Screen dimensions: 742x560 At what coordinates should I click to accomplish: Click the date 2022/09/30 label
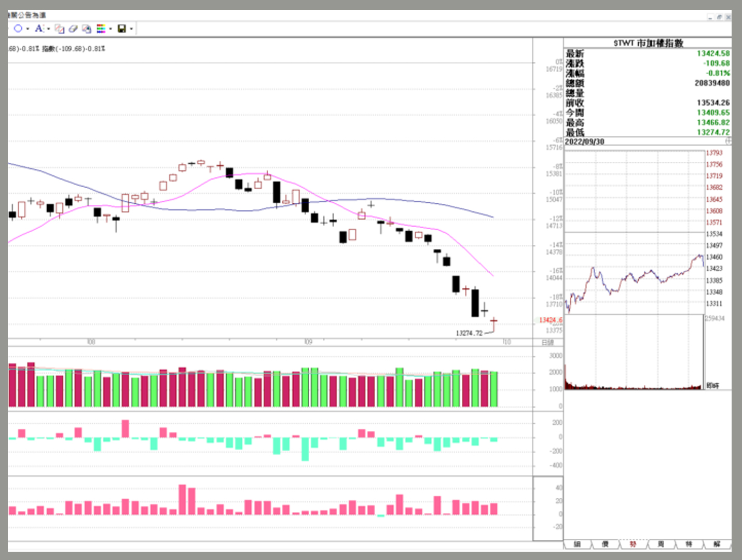click(x=584, y=142)
